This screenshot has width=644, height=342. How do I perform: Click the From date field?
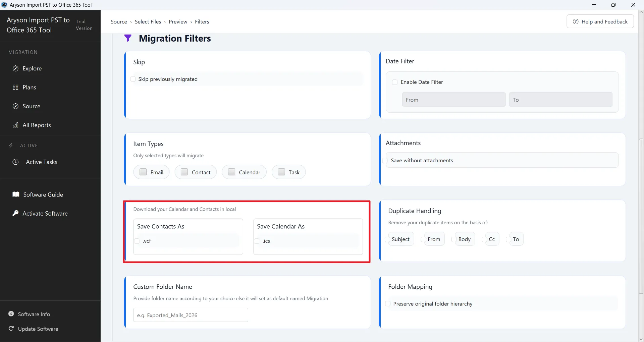453,100
